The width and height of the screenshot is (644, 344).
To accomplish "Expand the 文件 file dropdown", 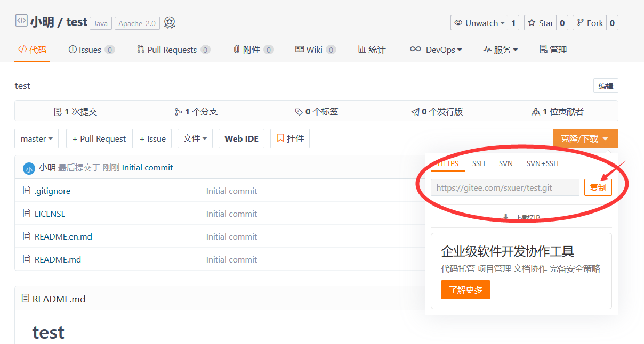I will coord(195,138).
